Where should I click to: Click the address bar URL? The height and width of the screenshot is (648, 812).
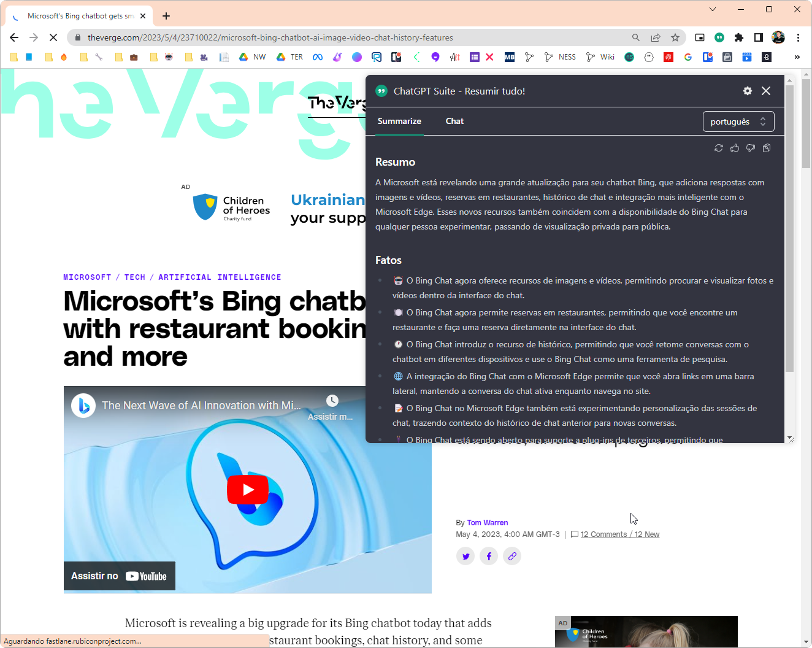point(270,37)
